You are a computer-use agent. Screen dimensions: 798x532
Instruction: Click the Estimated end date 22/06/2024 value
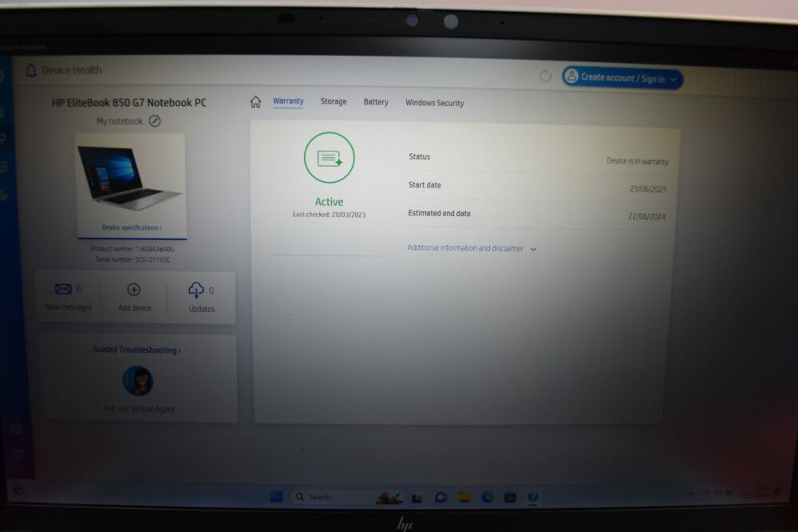[x=646, y=216]
